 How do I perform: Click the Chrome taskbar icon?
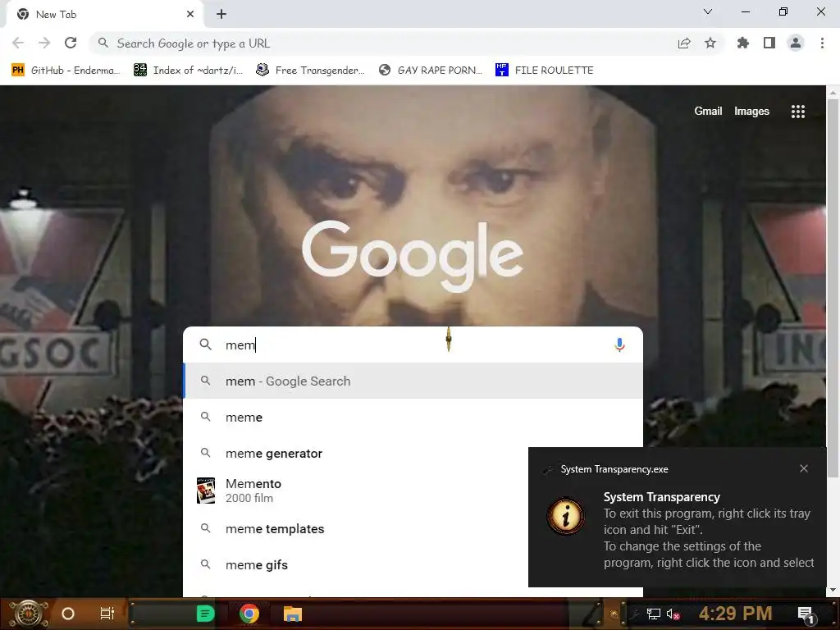coord(249,614)
